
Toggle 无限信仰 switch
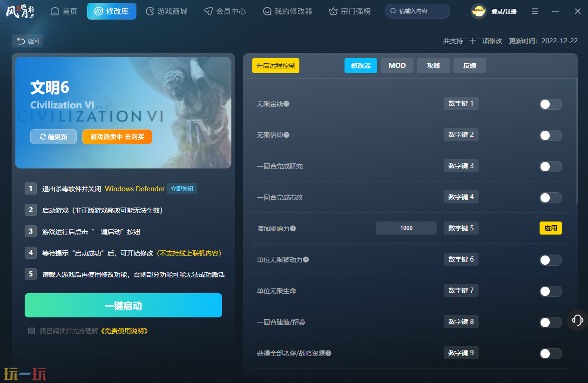point(550,135)
